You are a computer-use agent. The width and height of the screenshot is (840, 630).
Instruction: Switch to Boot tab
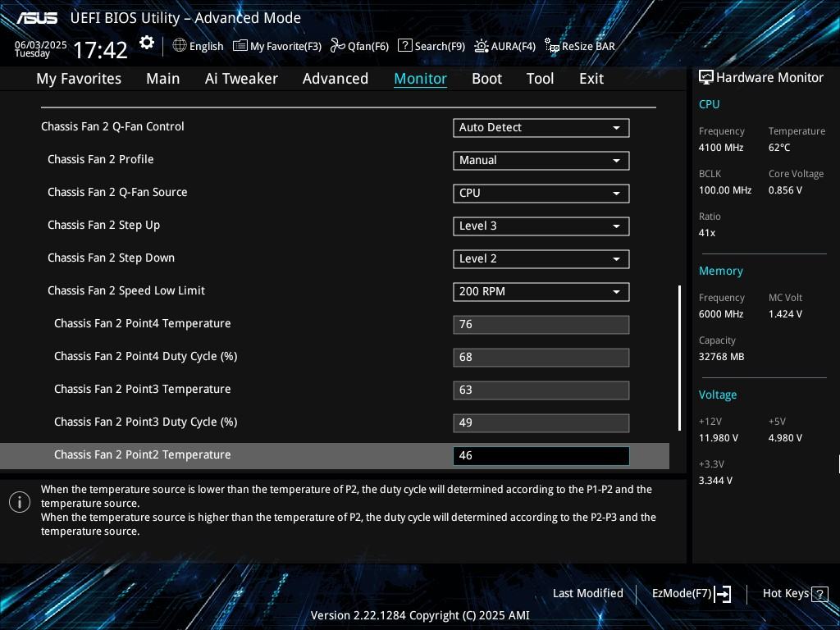pyautogui.click(x=486, y=79)
